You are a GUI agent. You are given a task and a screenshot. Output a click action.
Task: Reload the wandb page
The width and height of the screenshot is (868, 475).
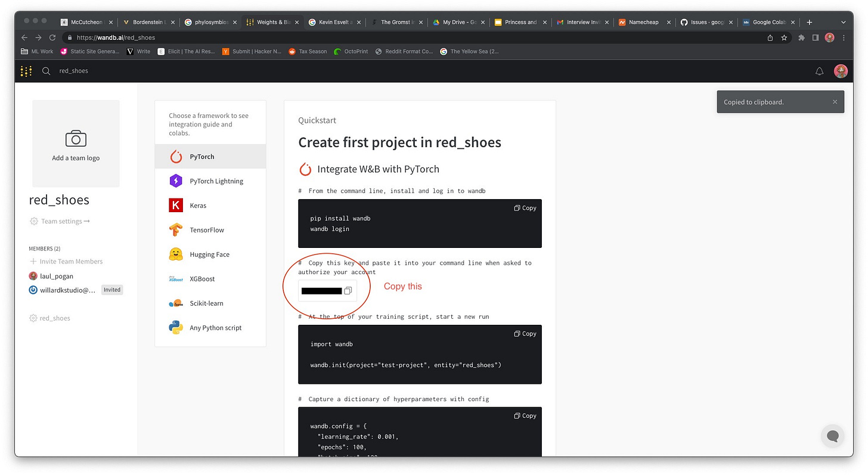tap(52, 37)
